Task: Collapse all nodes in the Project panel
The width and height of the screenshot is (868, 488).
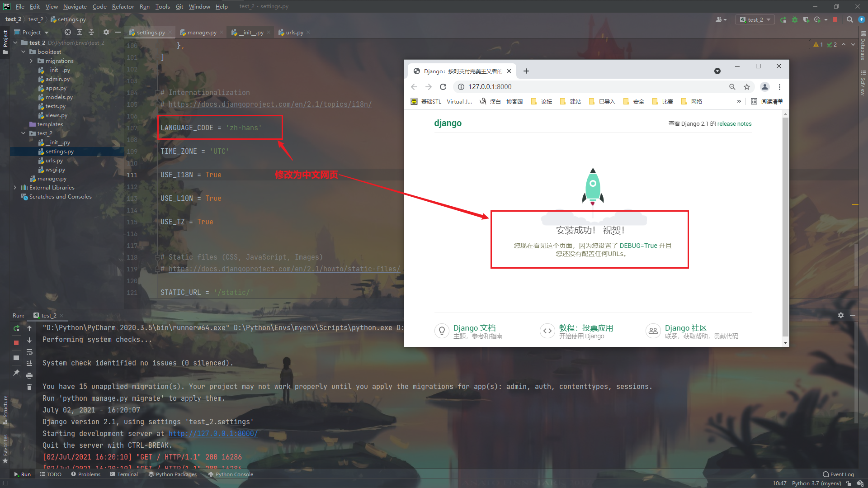Action: click(91, 32)
